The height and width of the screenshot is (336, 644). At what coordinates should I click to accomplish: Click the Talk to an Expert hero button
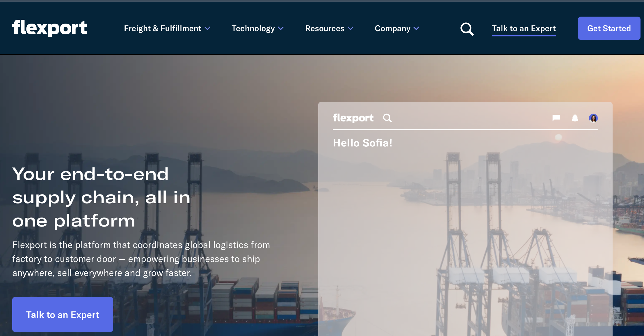coord(63,314)
